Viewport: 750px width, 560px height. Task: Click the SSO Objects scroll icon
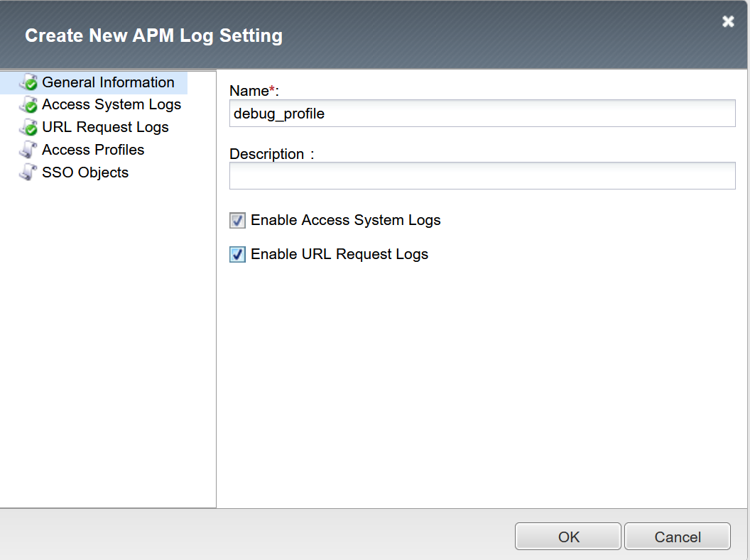[29, 172]
